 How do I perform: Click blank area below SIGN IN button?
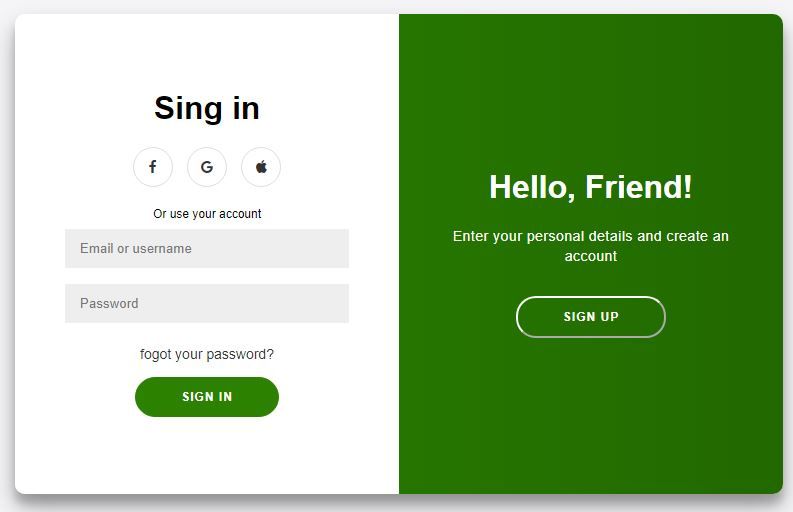[x=207, y=455]
